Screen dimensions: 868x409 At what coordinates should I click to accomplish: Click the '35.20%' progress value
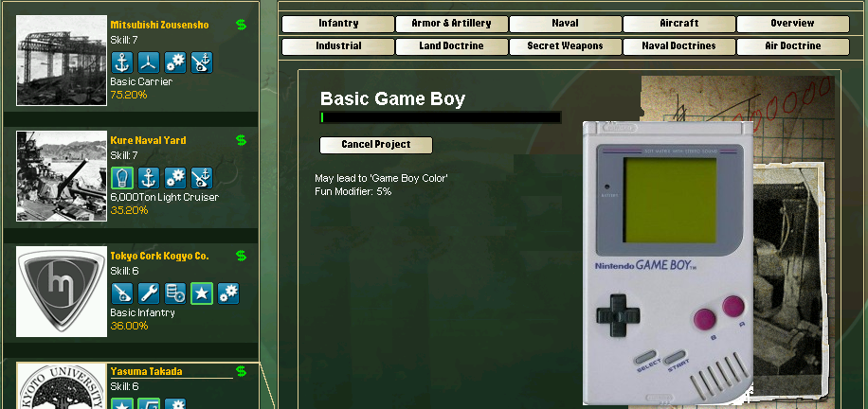pyautogui.click(x=130, y=210)
